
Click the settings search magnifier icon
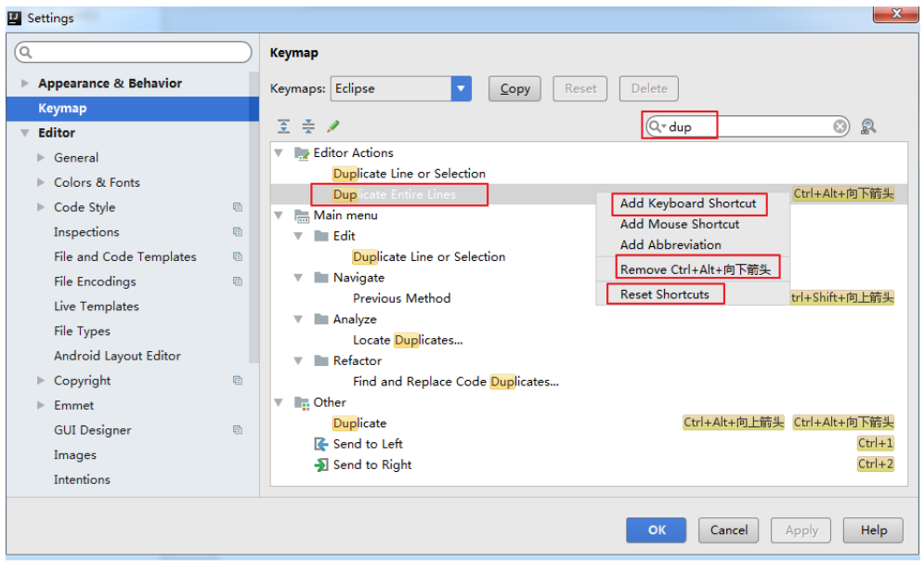click(25, 53)
